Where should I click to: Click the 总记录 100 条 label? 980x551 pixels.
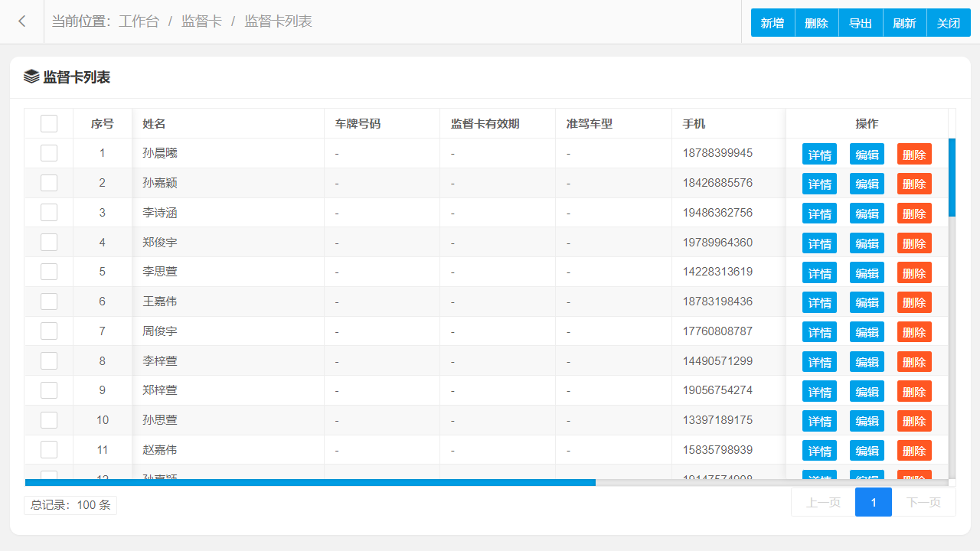coord(70,505)
